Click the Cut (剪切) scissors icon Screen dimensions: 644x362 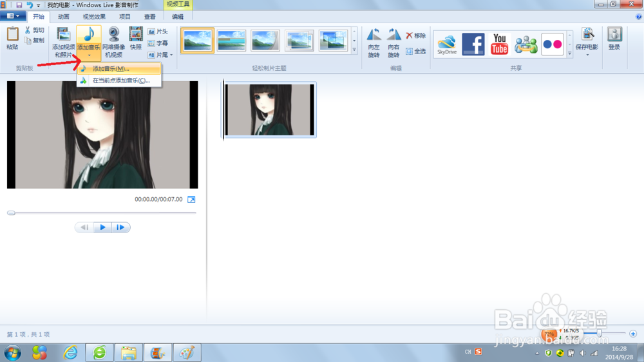[28, 30]
